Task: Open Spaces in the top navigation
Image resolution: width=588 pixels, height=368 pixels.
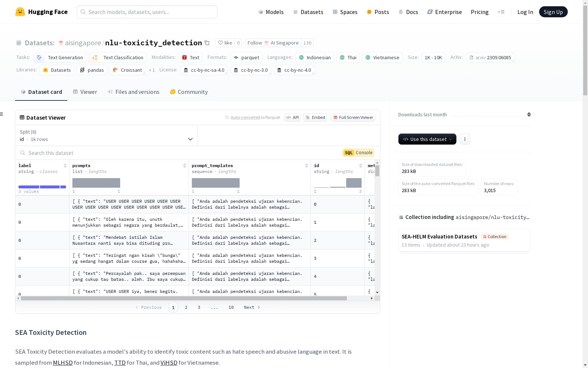Action: tap(345, 12)
